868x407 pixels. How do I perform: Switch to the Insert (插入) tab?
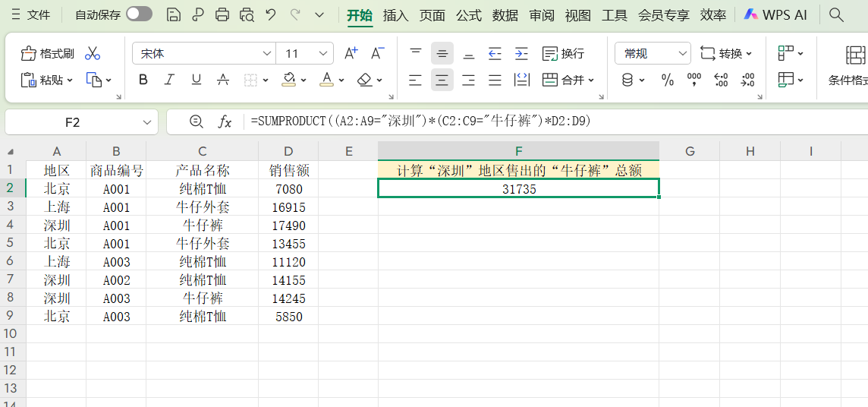pyautogui.click(x=395, y=15)
